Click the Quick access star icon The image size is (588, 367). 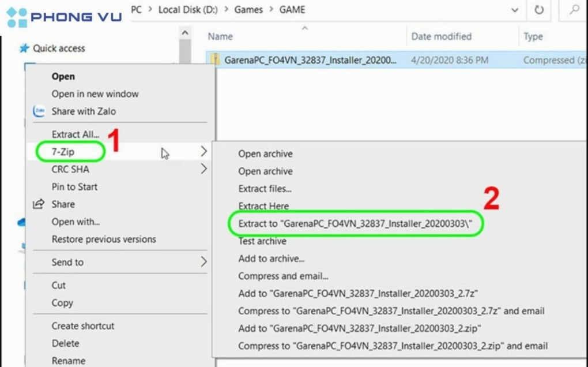point(24,48)
